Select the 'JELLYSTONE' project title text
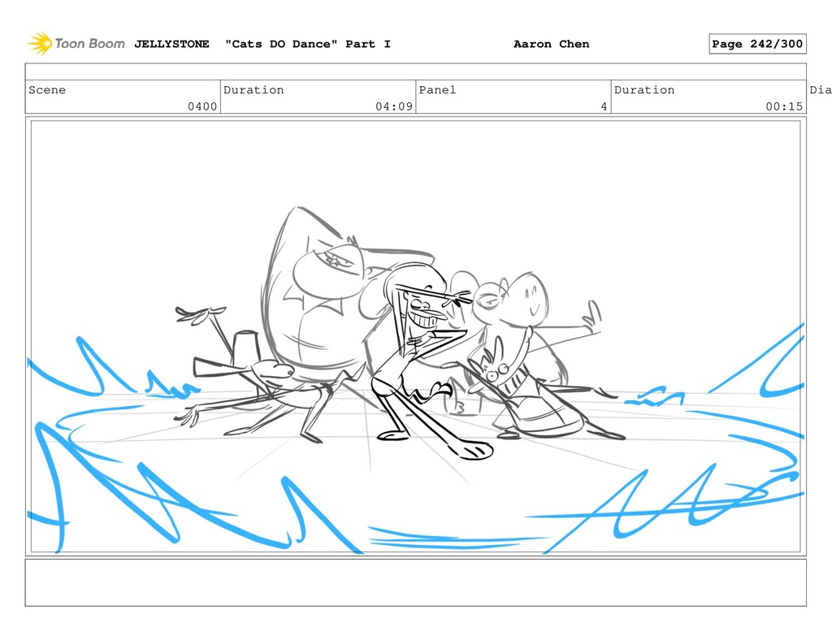 (x=171, y=44)
